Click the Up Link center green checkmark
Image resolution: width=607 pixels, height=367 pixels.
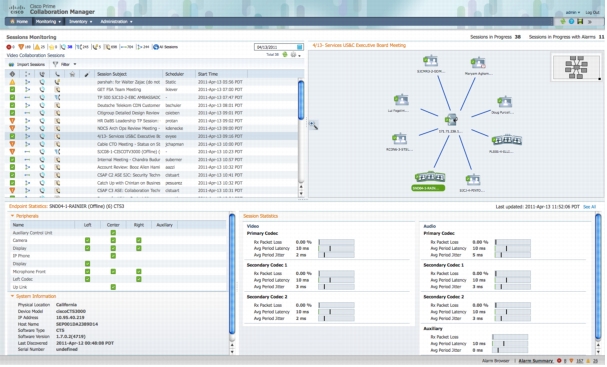coord(113,287)
